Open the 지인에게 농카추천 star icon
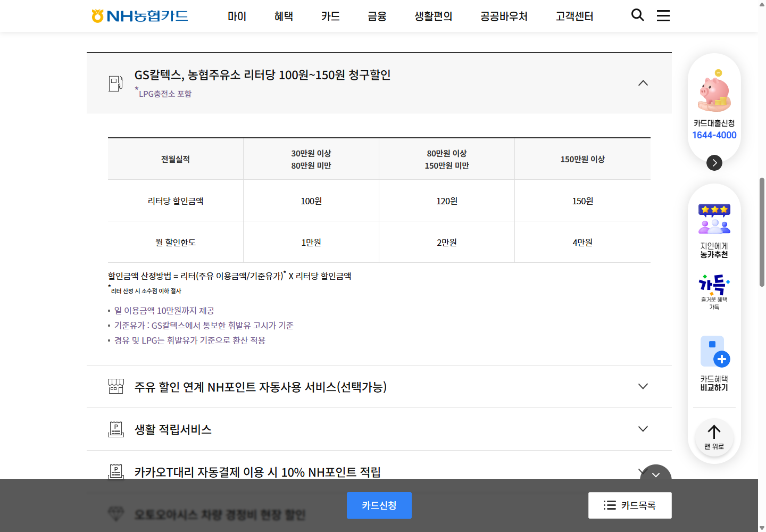 714,219
